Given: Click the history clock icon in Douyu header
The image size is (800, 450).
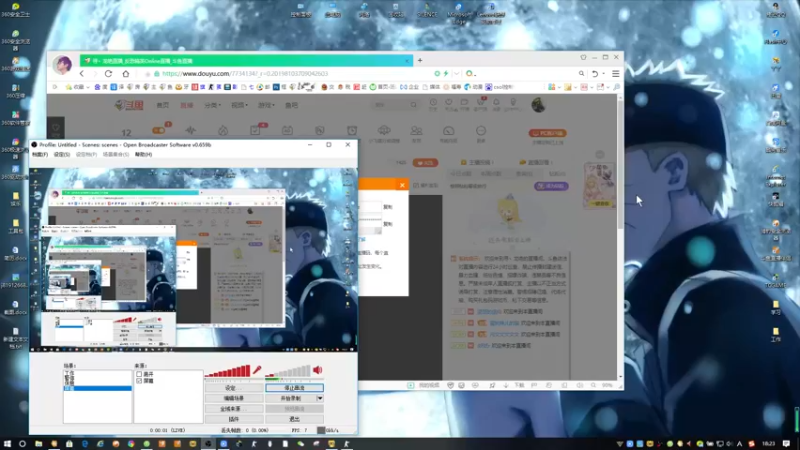Looking at the screenshot, I should [433, 103].
